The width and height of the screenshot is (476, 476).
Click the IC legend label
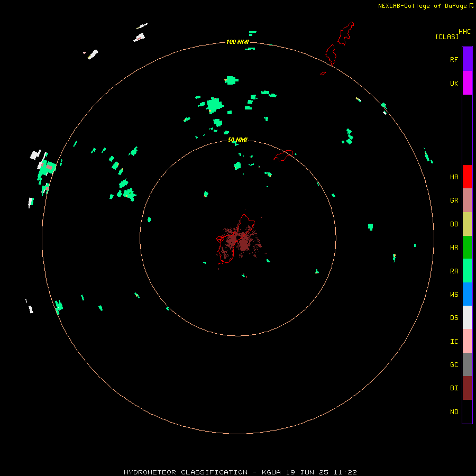tap(454, 342)
